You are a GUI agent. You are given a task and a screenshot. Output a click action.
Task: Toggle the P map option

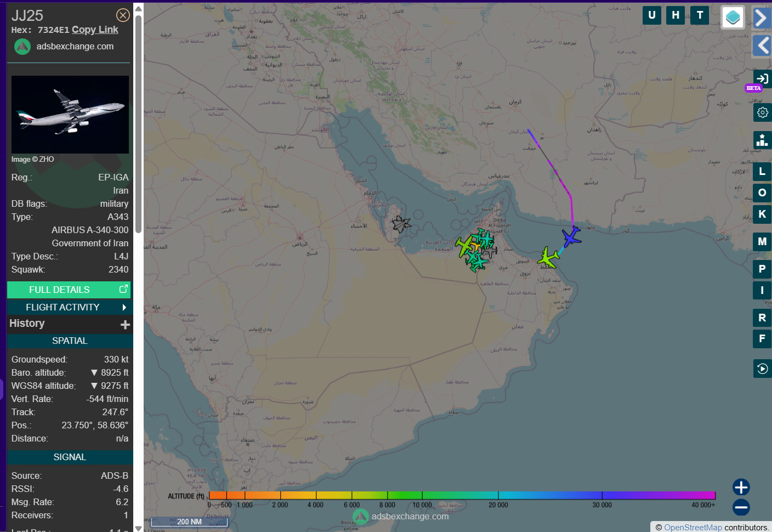point(762,269)
